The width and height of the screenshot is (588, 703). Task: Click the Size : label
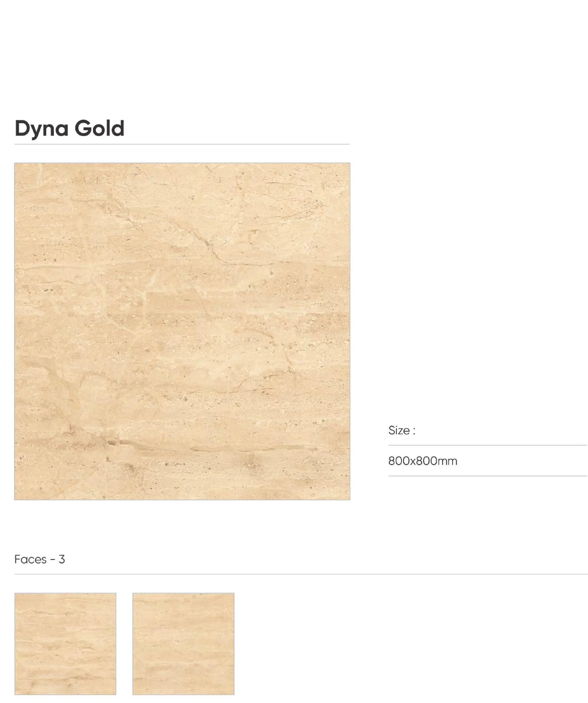(402, 431)
